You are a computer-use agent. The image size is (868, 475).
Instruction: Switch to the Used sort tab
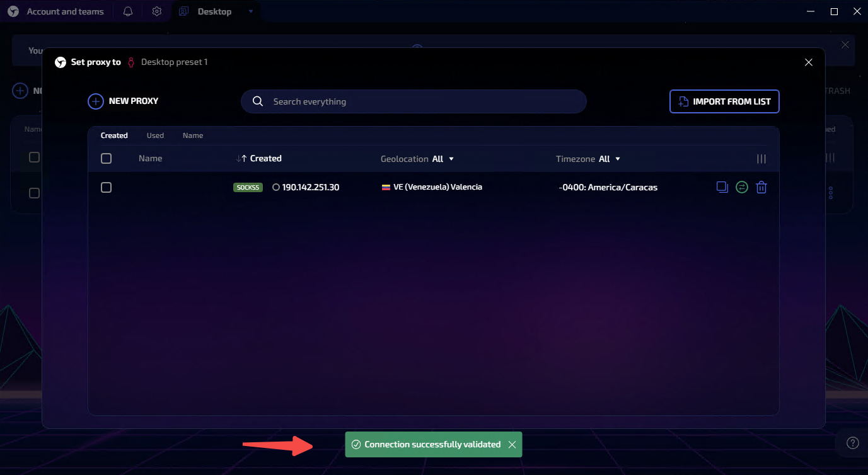click(155, 135)
